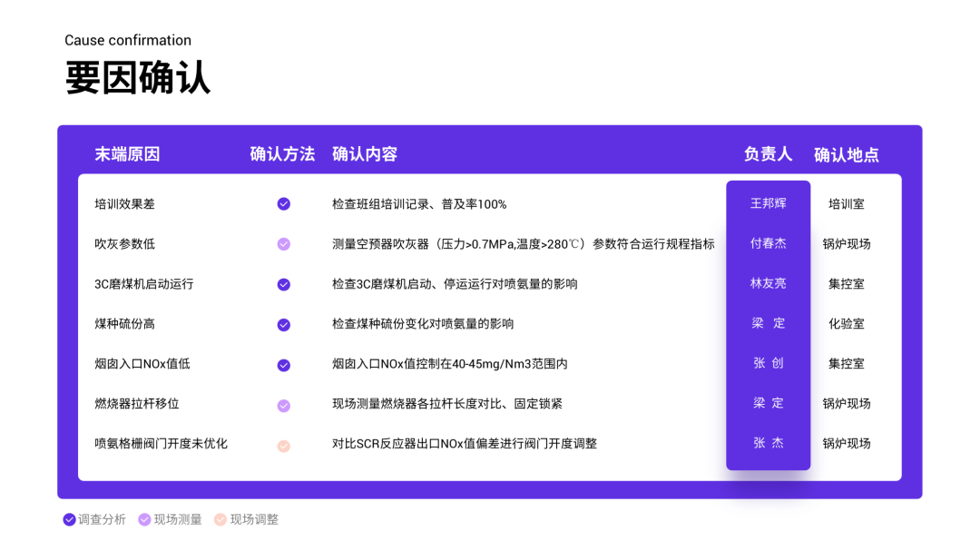The width and height of the screenshot is (980, 551).
Task: Toggle the 现场测量 legend marker
Action: point(143,518)
